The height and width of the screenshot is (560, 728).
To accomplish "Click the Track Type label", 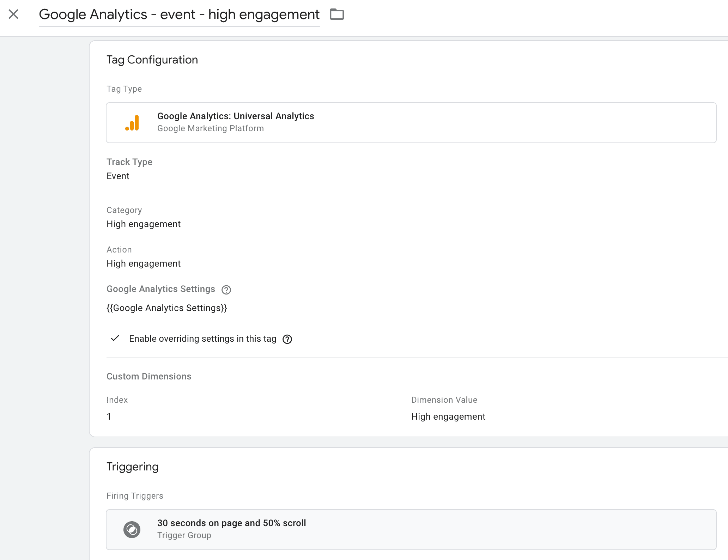I will pyautogui.click(x=129, y=162).
